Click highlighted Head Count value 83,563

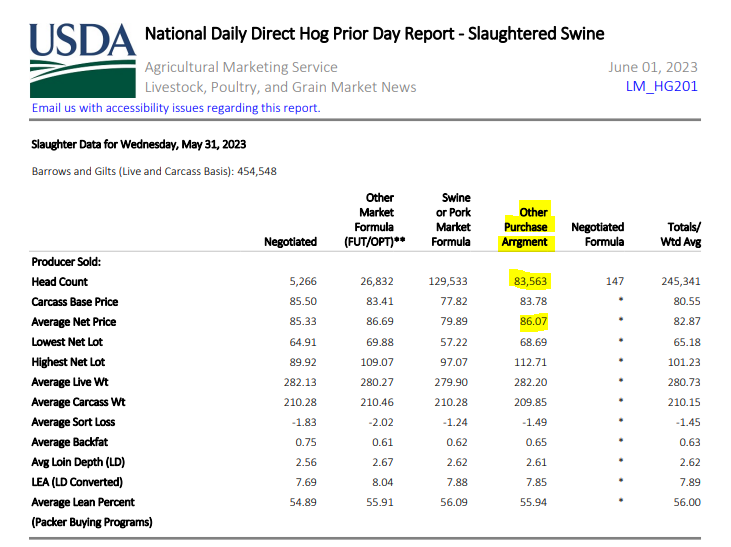[530, 281]
